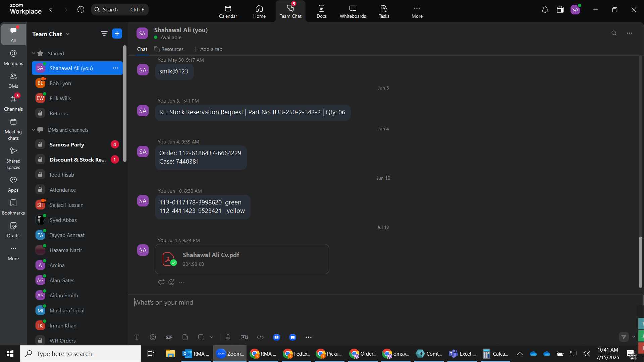Open Drafts in the sidebar
The height and width of the screenshot is (362, 644).
pos(13,230)
